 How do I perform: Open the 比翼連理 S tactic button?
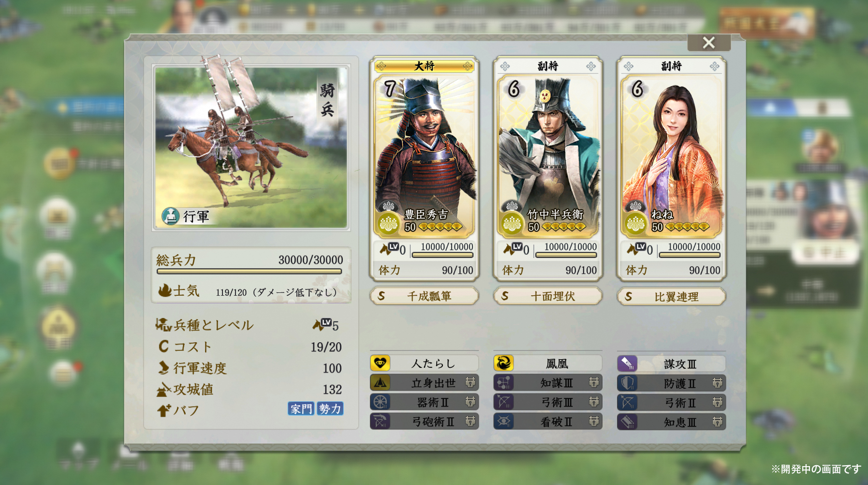(671, 296)
